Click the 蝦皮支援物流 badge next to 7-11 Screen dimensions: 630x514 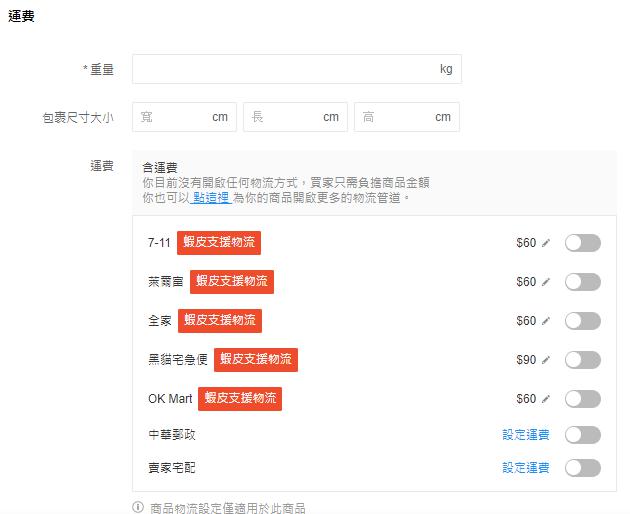click(x=219, y=243)
